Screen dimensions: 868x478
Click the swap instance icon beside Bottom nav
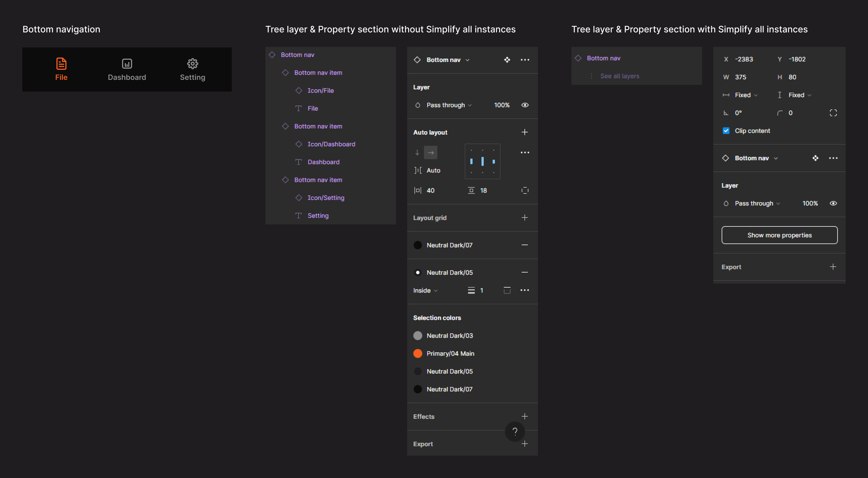point(507,60)
